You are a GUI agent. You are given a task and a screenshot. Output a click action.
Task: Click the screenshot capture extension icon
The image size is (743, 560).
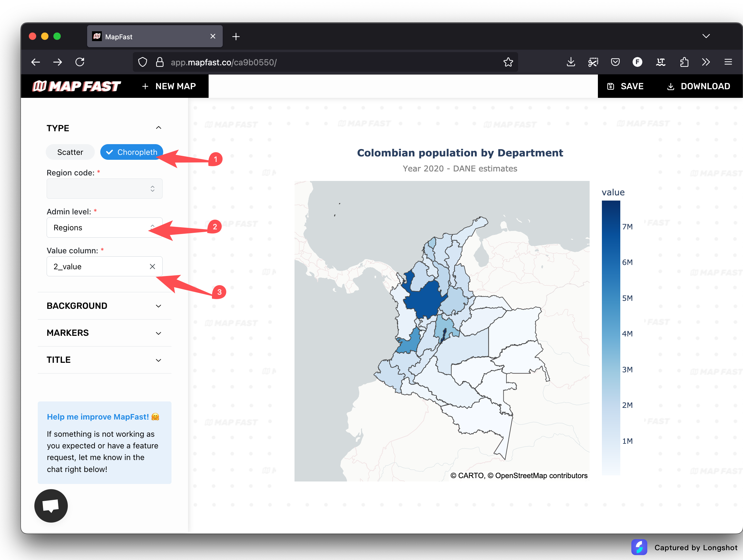(x=593, y=62)
